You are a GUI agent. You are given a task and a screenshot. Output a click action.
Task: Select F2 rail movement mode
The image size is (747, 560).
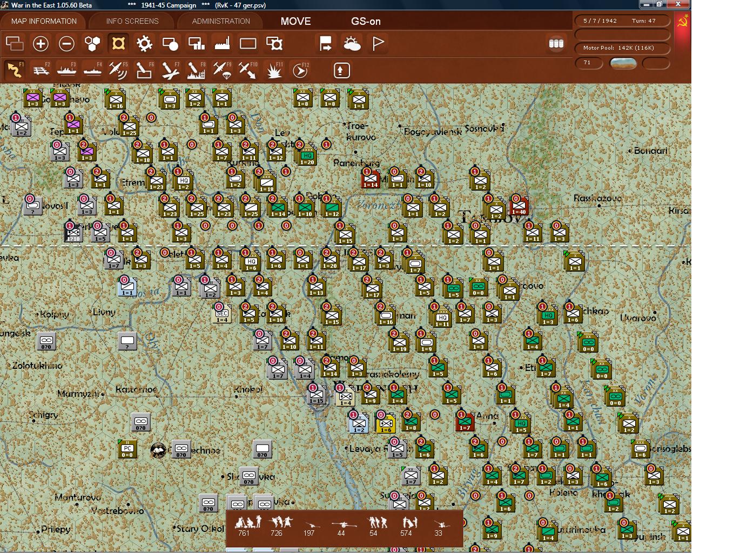coord(41,70)
